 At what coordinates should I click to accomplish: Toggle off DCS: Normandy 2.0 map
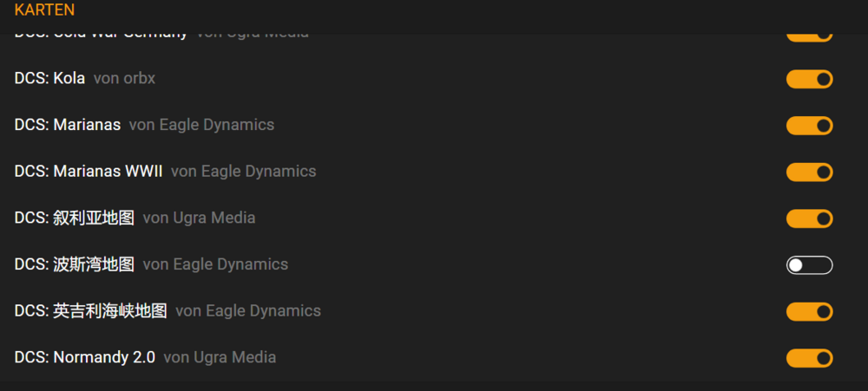click(x=809, y=358)
